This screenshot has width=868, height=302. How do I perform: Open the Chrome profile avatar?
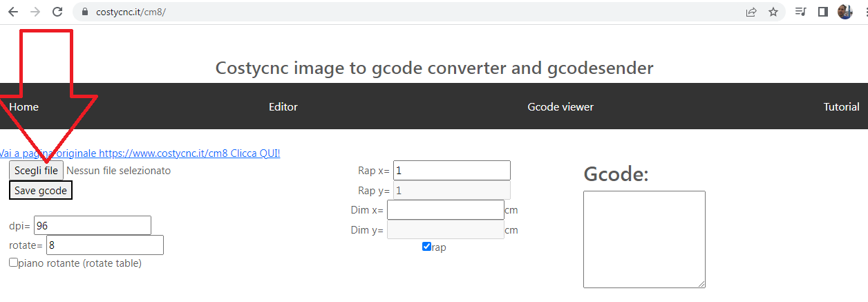pos(845,12)
